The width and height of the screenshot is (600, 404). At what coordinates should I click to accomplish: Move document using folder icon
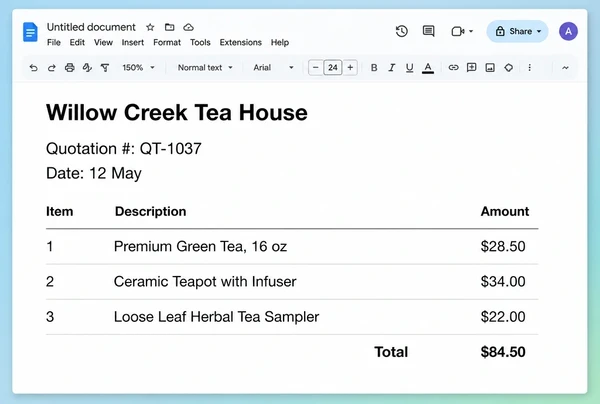[170, 27]
